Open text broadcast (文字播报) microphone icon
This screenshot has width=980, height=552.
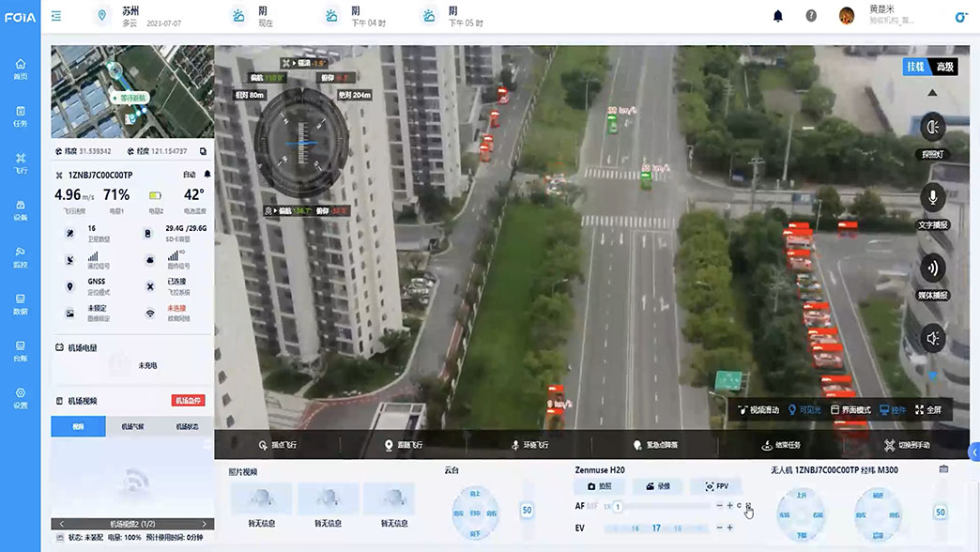click(932, 197)
